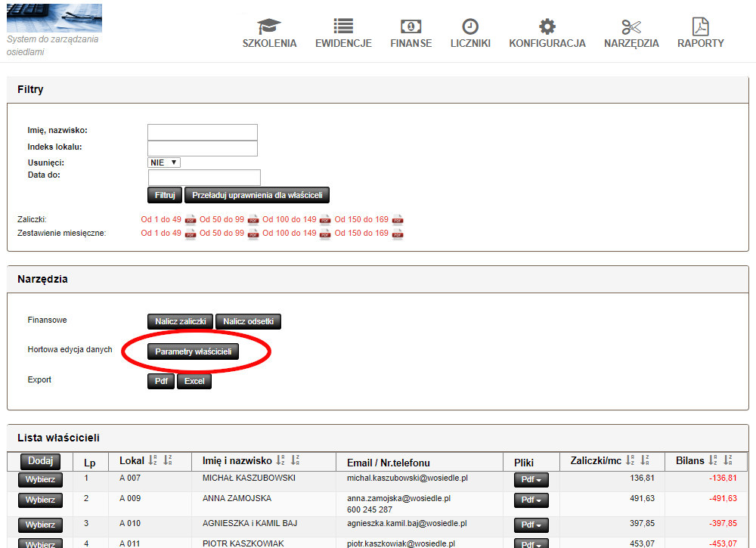Download Zaliczki PDF for Od 1 do 49
756x548 pixels.
[x=191, y=220]
